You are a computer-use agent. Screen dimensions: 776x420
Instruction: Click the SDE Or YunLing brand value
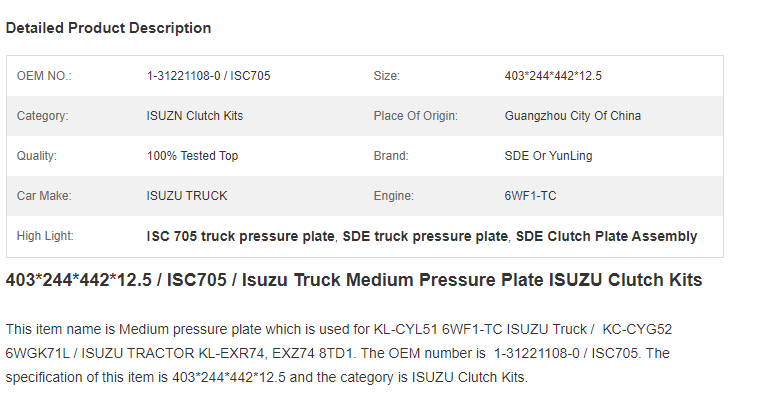click(548, 156)
